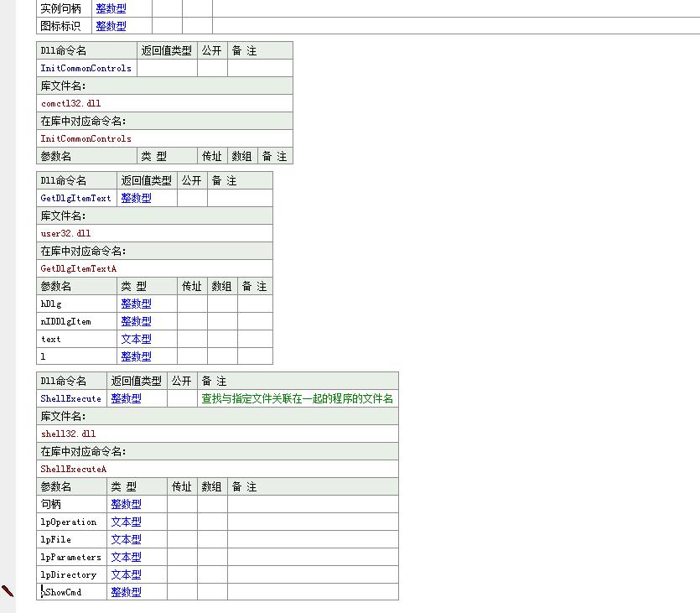This screenshot has height=613, width=700.
Task: Select the shell32.dll library file name
Action: click(68, 434)
